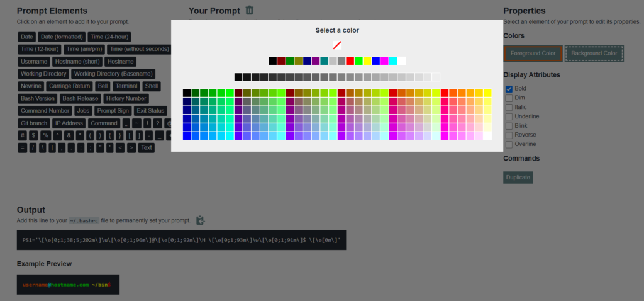Enable the Overline checkbox

click(x=509, y=144)
